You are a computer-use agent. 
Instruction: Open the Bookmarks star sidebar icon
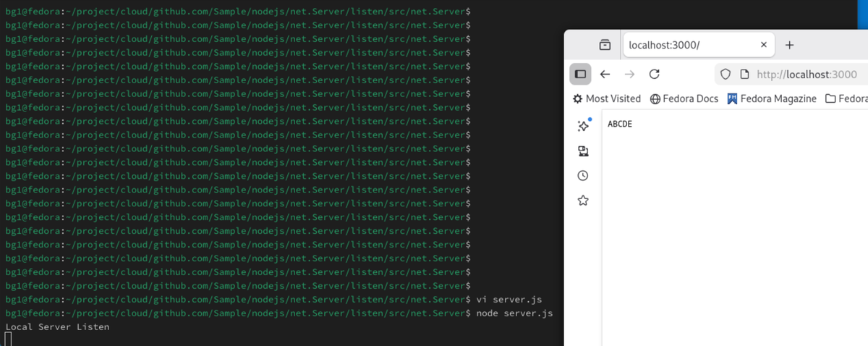coord(583,201)
